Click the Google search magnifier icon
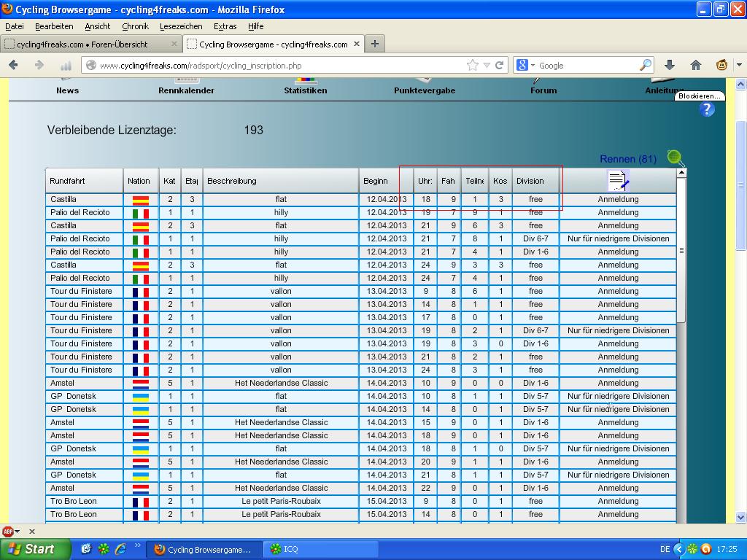This screenshot has height=560, width=747. click(645, 65)
